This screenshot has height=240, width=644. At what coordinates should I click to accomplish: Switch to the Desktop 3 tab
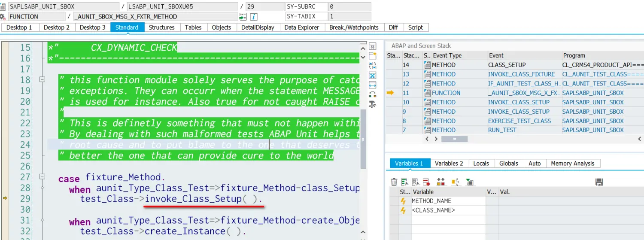pos(92,27)
